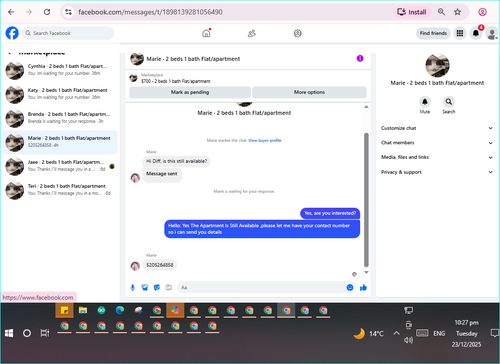This screenshot has width=500, height=364.
Task: Open the account avatar menu
Action: [492, 33]
